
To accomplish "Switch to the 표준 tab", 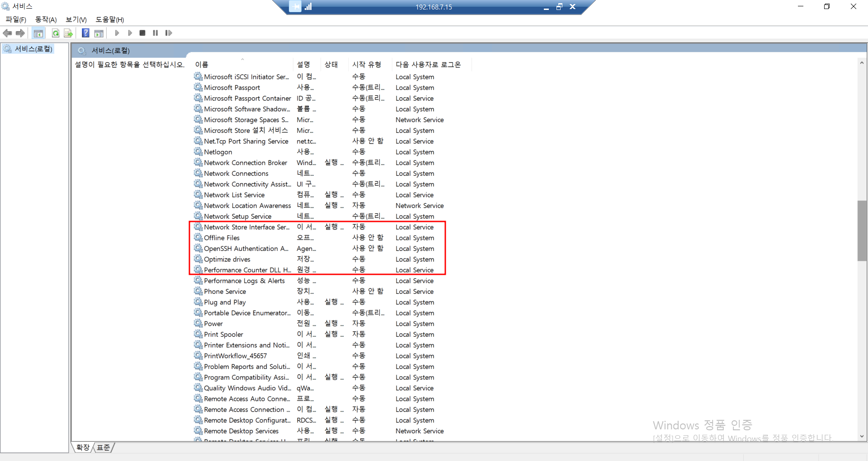I will coord(104,447).
